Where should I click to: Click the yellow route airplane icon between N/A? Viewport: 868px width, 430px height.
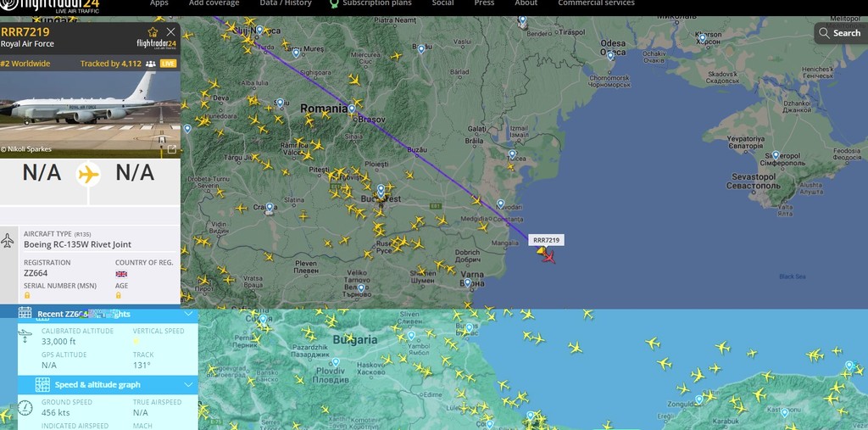coord(88,175)
